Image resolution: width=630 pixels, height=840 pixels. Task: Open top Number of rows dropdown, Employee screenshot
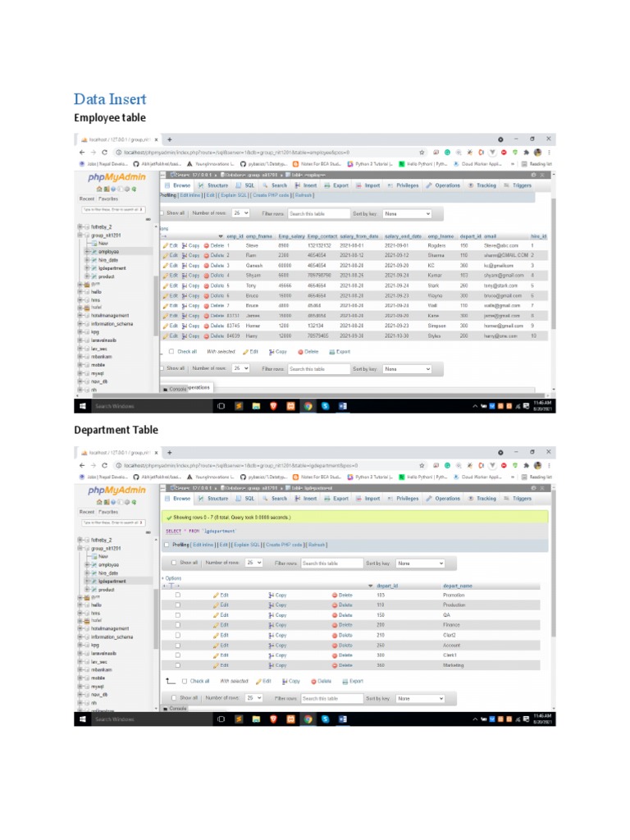241,213
